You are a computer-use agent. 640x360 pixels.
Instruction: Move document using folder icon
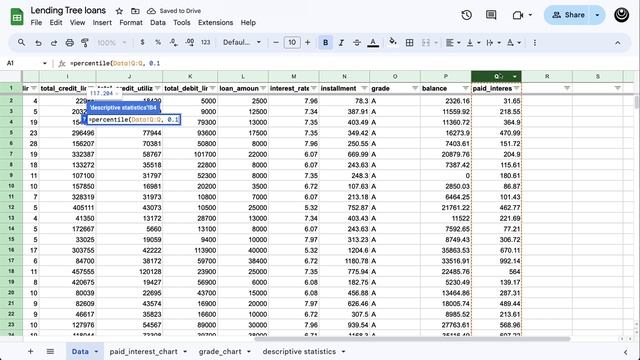coord(135,11)
